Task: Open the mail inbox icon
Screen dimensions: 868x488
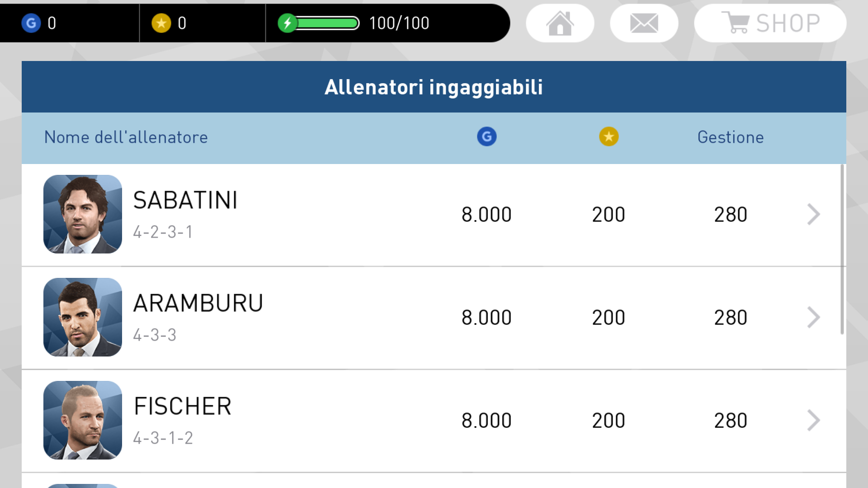Action: coord(644,23)
